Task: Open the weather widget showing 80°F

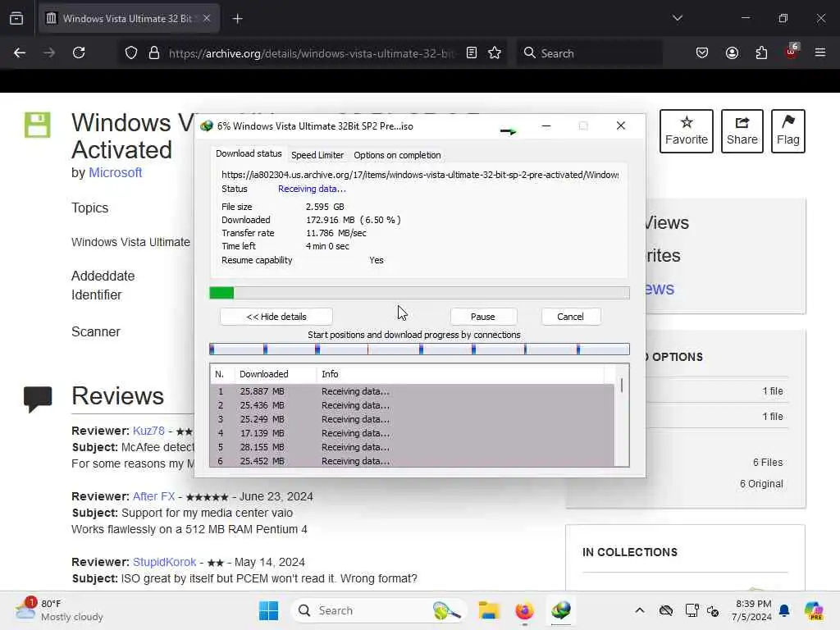Action: (59, 610)
